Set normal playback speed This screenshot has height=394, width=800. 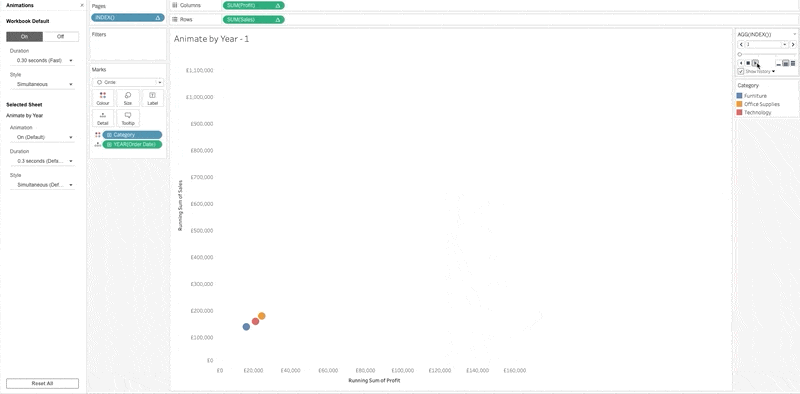click(786, 63)
